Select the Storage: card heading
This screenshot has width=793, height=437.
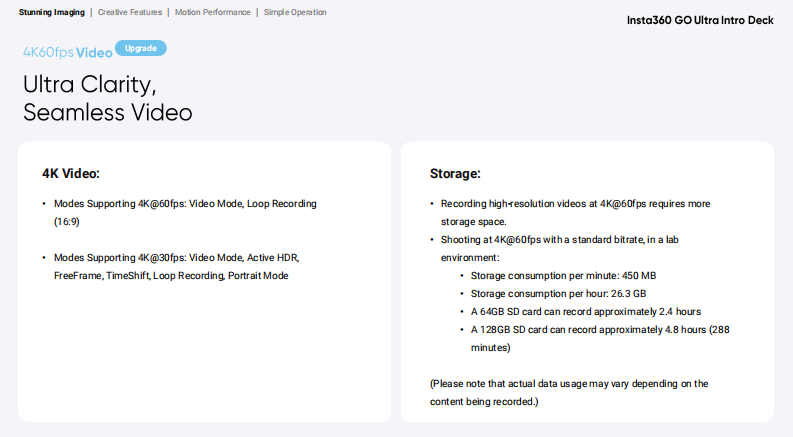455,173
